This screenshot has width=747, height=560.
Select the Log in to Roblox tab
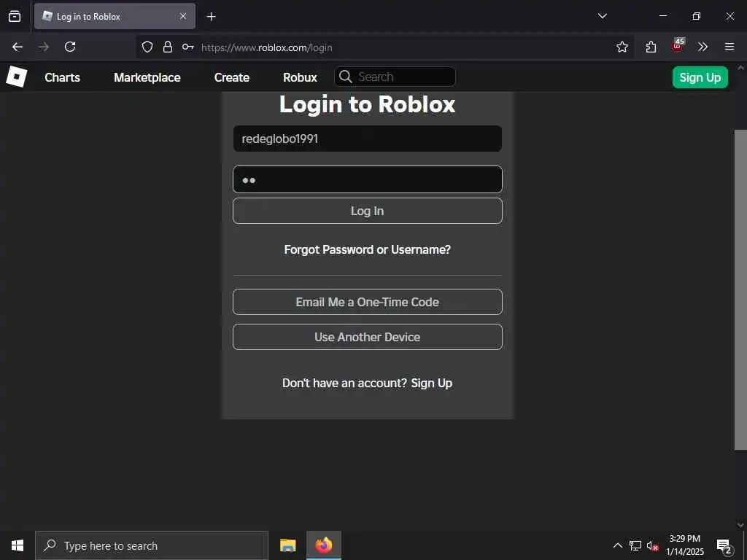tap(115, 16)
